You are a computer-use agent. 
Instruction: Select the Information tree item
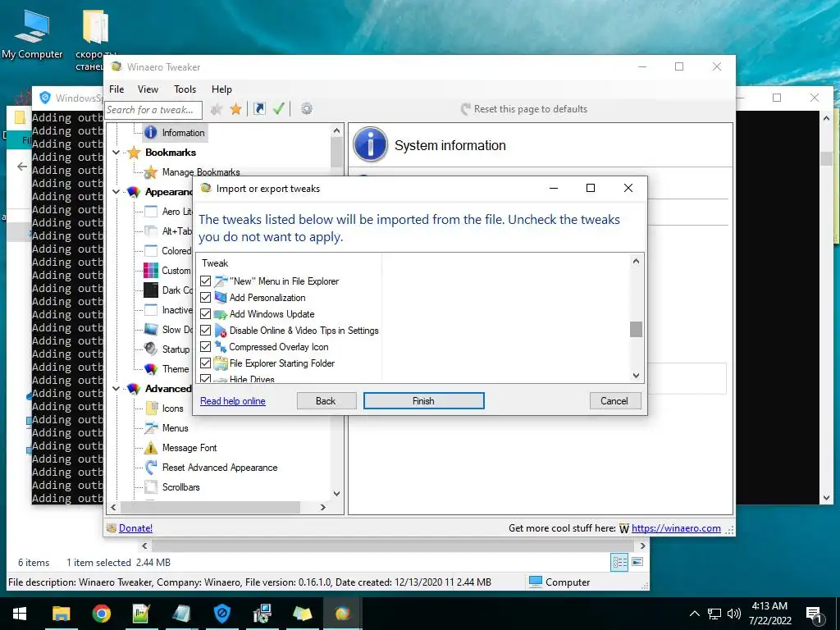[183, 133]
